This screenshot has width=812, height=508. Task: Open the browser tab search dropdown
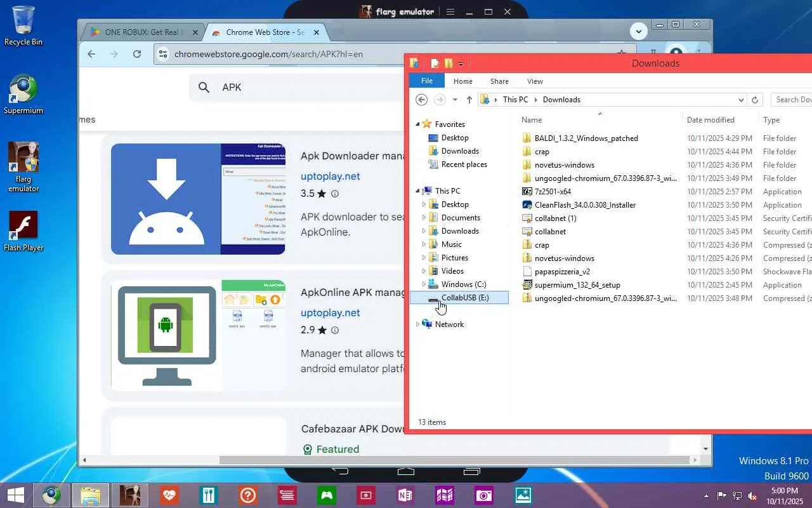point(639,31)
